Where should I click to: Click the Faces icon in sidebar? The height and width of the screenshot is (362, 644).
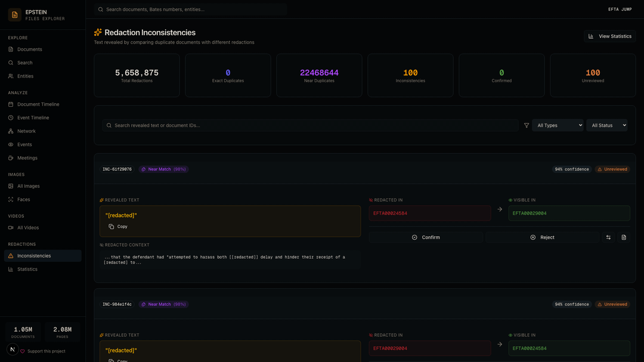point(11,200)
